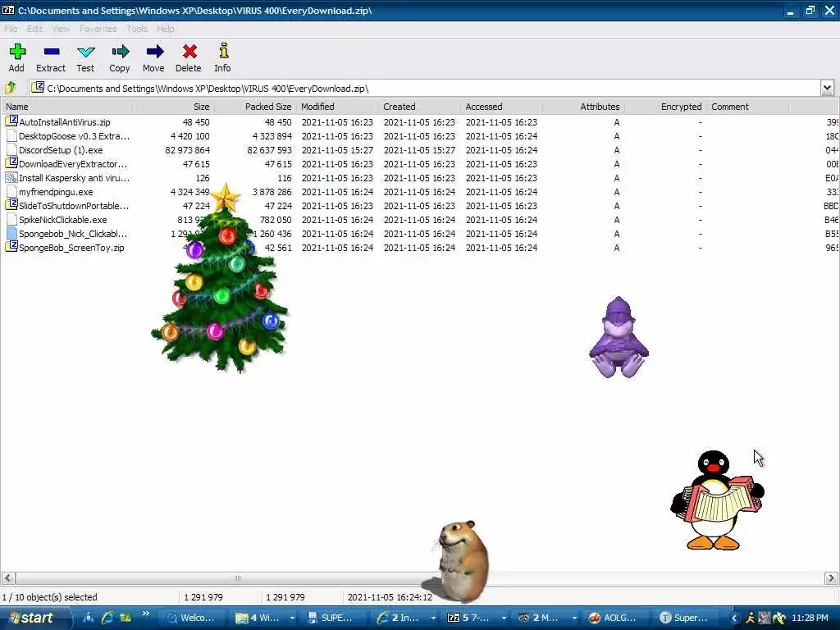Sort by the Accessed column header
The width and height of the screenshot is (840, 630).
501,107
